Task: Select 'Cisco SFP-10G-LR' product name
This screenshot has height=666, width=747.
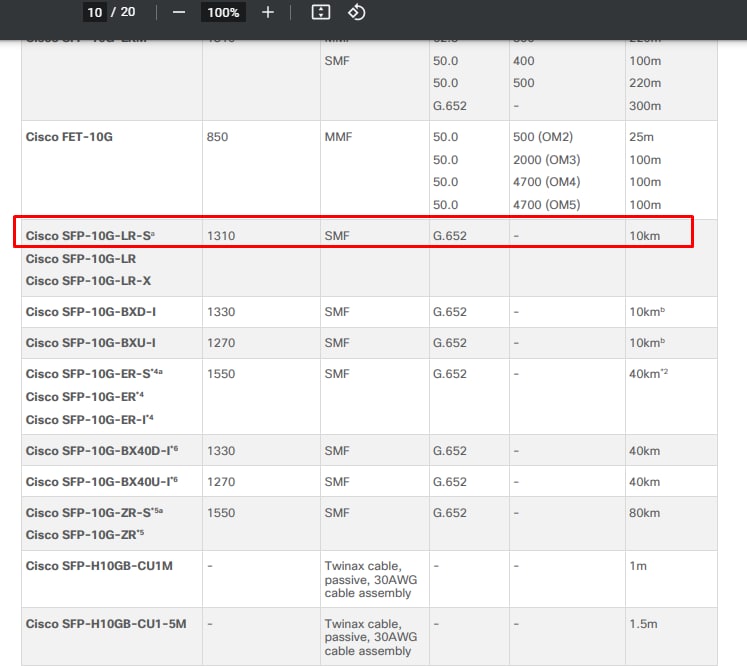Action: 81,259
